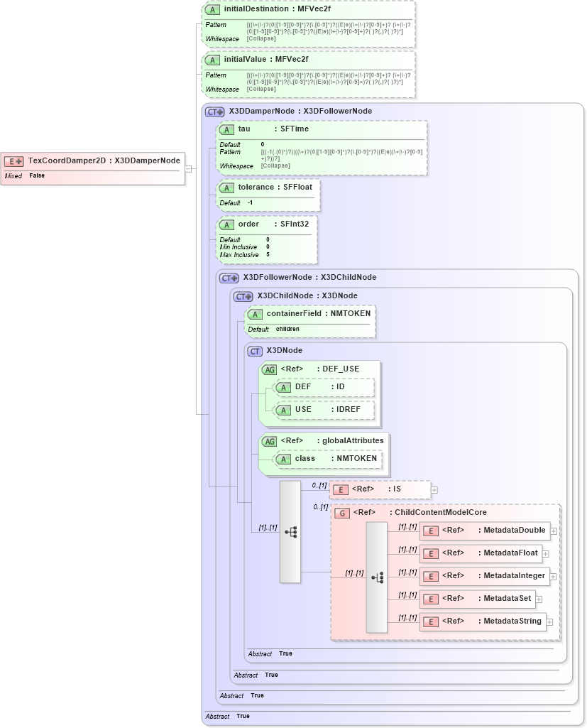The height and width of the screenshot is (728, 587).
Task: Select the Abstract True line of X3DDamperNode
Action: (x=227, y=717)
